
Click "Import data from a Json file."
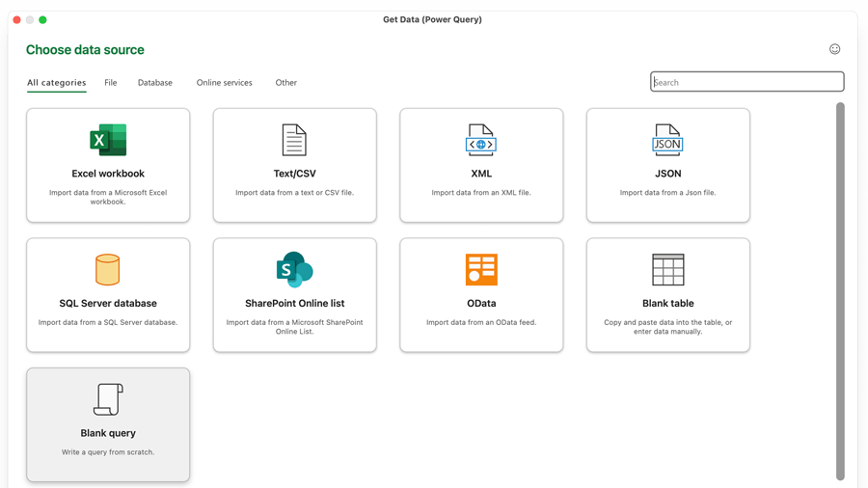point(667,193)
